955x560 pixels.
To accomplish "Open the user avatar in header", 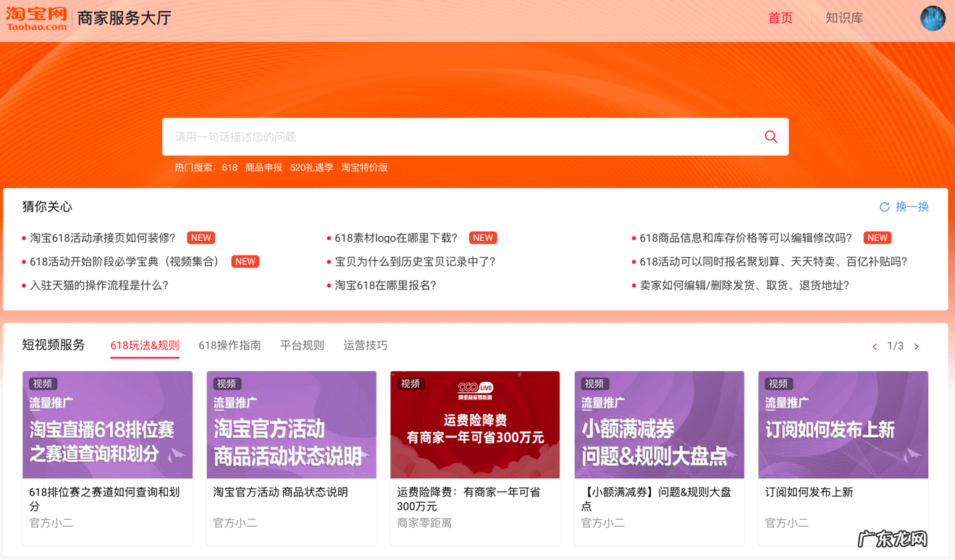I will click(933, 18).
